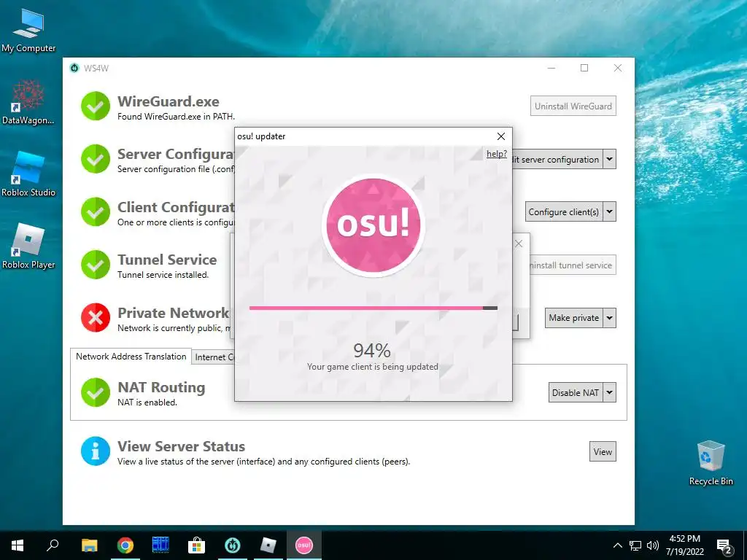Click the View server status button
Screen dimensions: 747x560
(603, 451)
